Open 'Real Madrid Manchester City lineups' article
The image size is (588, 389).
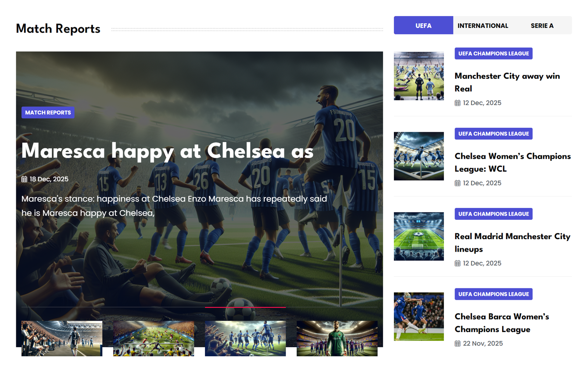pyautogui.click(x=512, y=242)
